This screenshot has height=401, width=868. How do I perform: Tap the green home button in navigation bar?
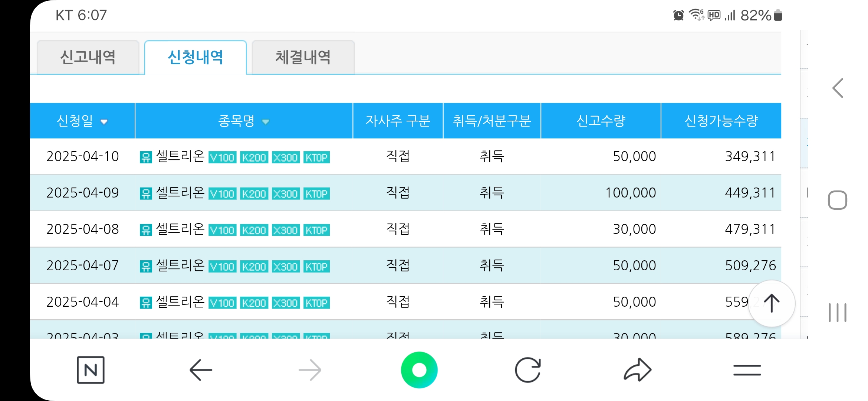pyautogui.click(x=419, y=369)
